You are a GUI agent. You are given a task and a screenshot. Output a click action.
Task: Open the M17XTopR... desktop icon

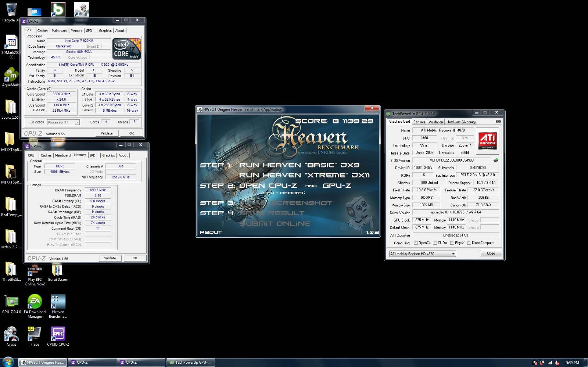[x=11, y=174]
